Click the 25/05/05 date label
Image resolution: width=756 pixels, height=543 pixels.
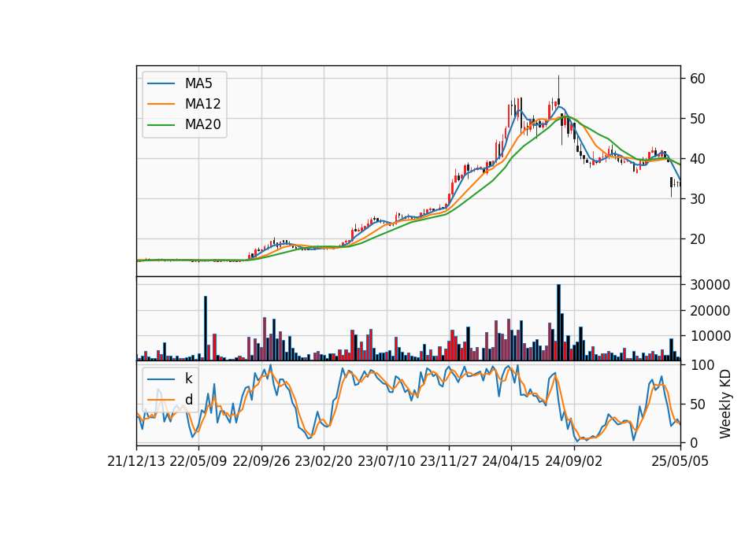tap(680, 461)
